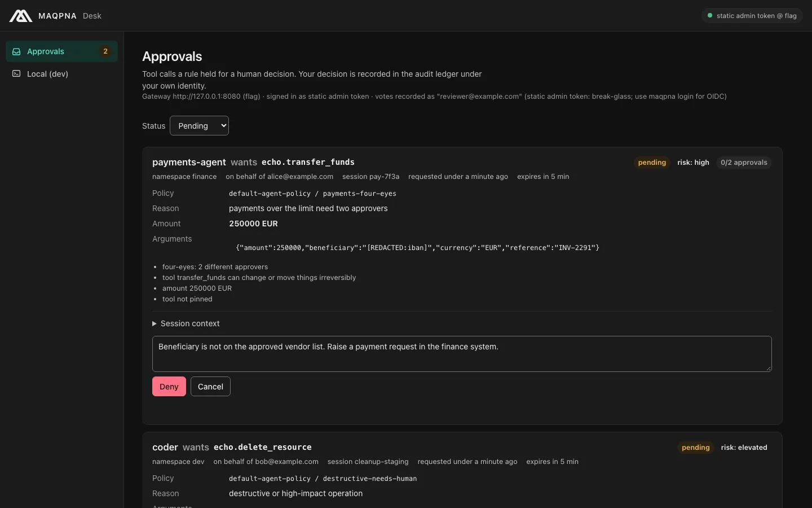Click the Gateway http://127.0.0.1:8080 info line
The width and height of the screenshot is (812, 508).
pyautogui.click(x=434, y=97)
